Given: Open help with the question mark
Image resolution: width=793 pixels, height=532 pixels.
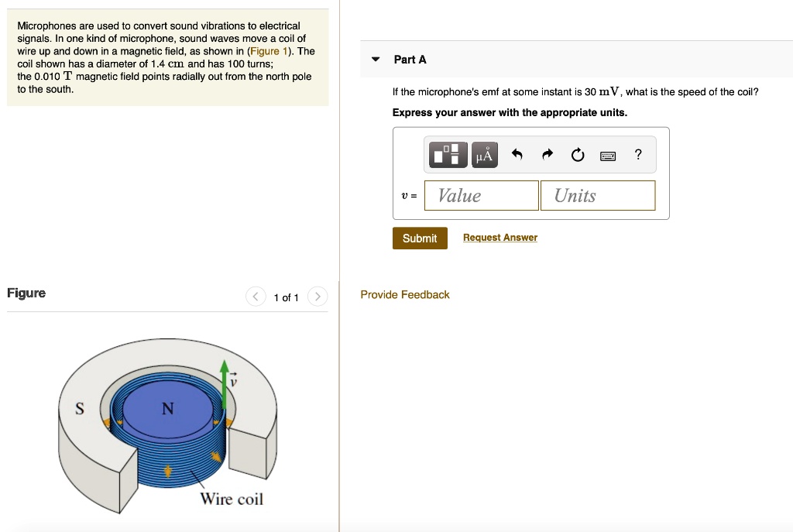Looking at the screenshot, I should [x=637, y=154].
